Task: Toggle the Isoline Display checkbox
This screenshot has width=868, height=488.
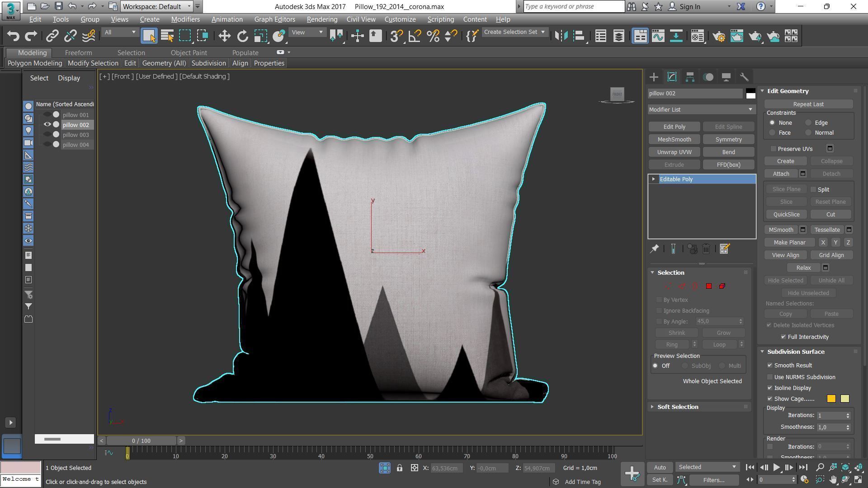Action: pos(770,388)
